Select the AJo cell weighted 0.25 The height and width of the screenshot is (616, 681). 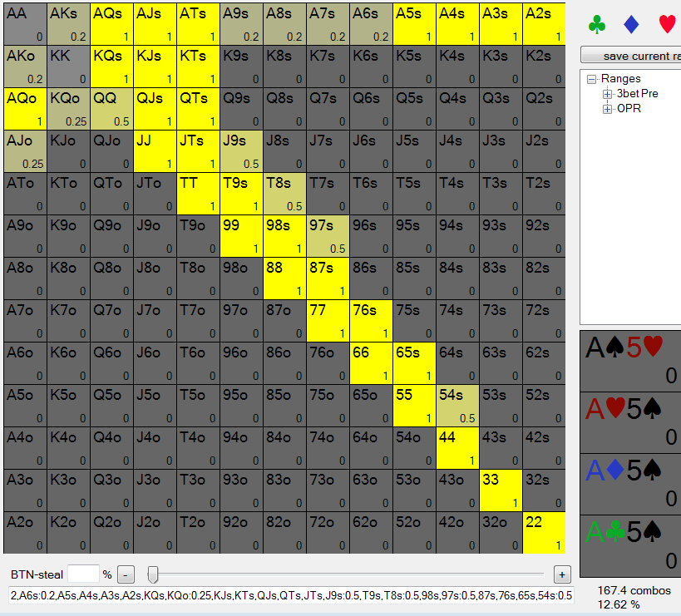click(25, 151)
